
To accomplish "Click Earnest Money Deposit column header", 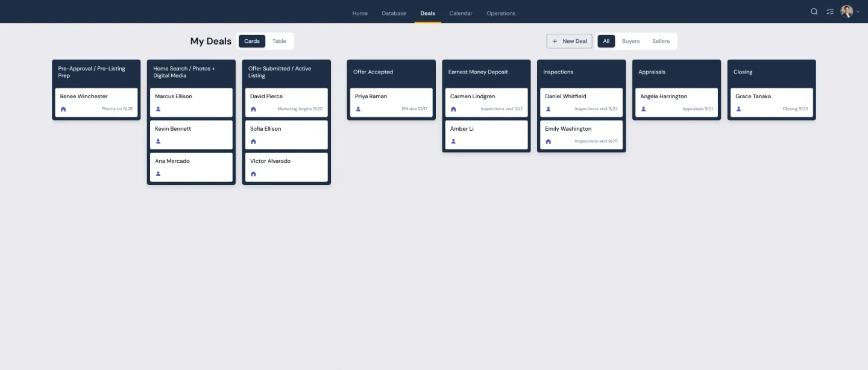I will point(486,72).
